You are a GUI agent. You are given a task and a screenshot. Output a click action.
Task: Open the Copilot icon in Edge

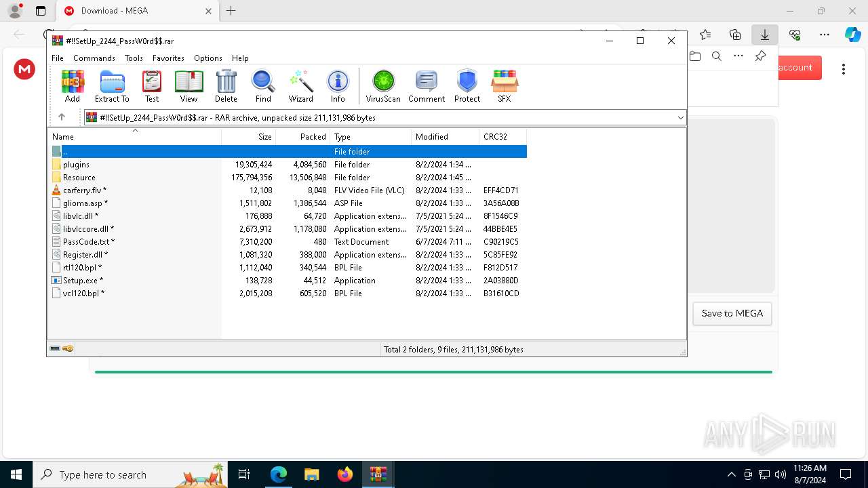click(x=852, y=35)
